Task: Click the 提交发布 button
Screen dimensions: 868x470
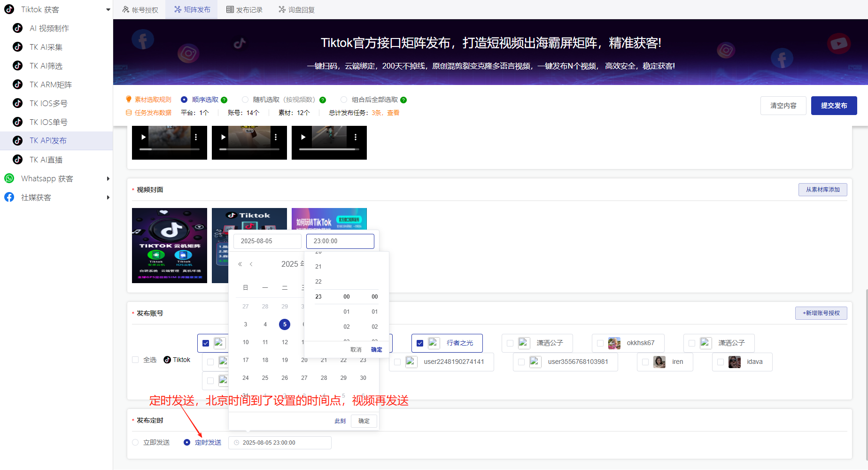Action: [x=834, y=105]
